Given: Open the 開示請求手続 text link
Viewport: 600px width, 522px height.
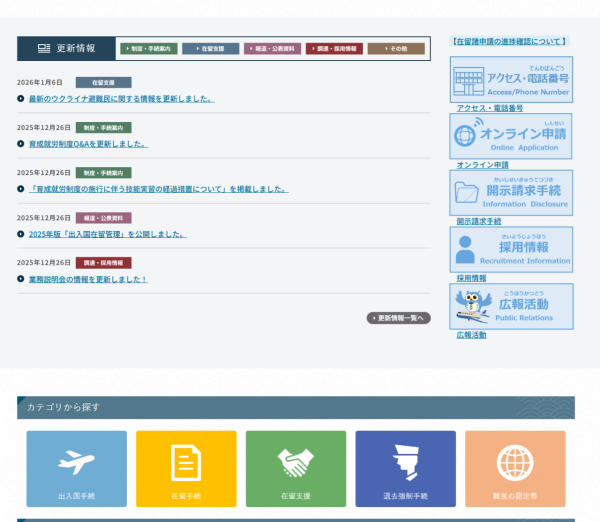Looking at the screenshot, I should pos(479,222).
